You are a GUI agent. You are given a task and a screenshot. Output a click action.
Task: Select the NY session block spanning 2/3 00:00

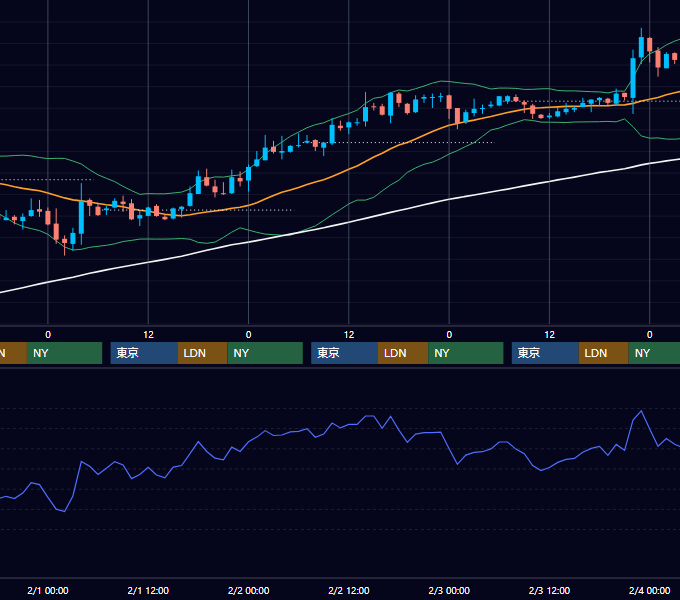[466, 353]
